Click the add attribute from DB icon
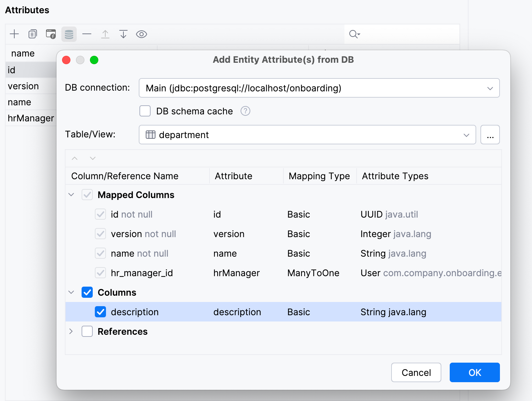Image resolution: width=532 pixels, height=401 pixels. [69, 34]
